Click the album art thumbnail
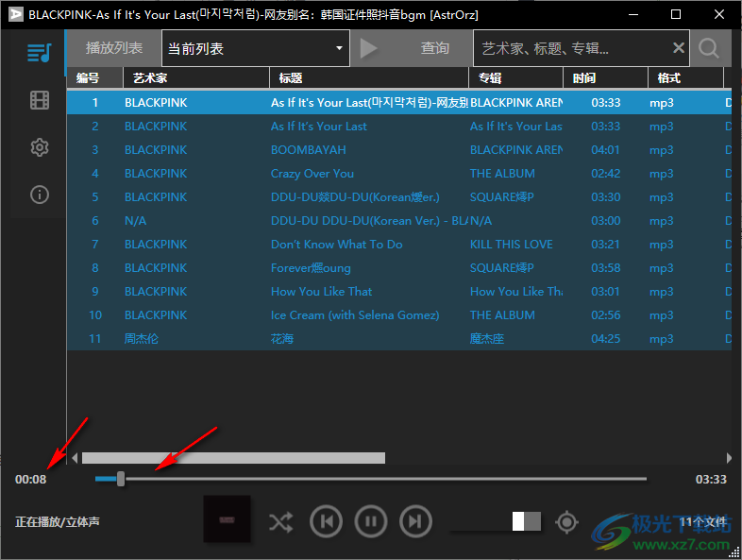This screenshot has height=560, width=742. point(228,518)
